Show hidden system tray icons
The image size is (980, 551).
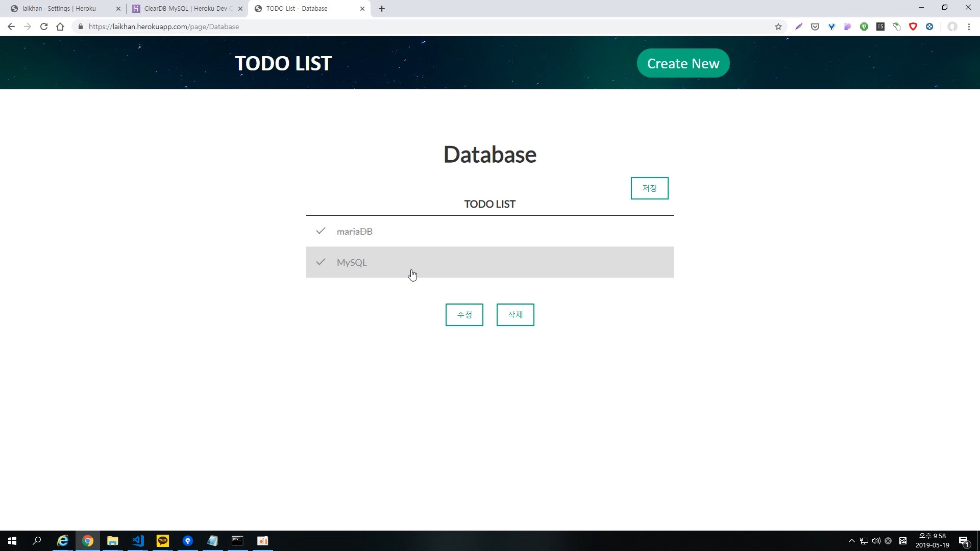(x=851, y=541)
